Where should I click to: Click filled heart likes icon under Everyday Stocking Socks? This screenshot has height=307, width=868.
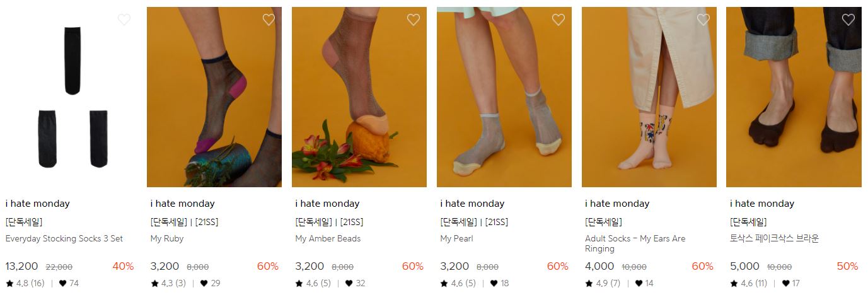click(x=62, y=284)
